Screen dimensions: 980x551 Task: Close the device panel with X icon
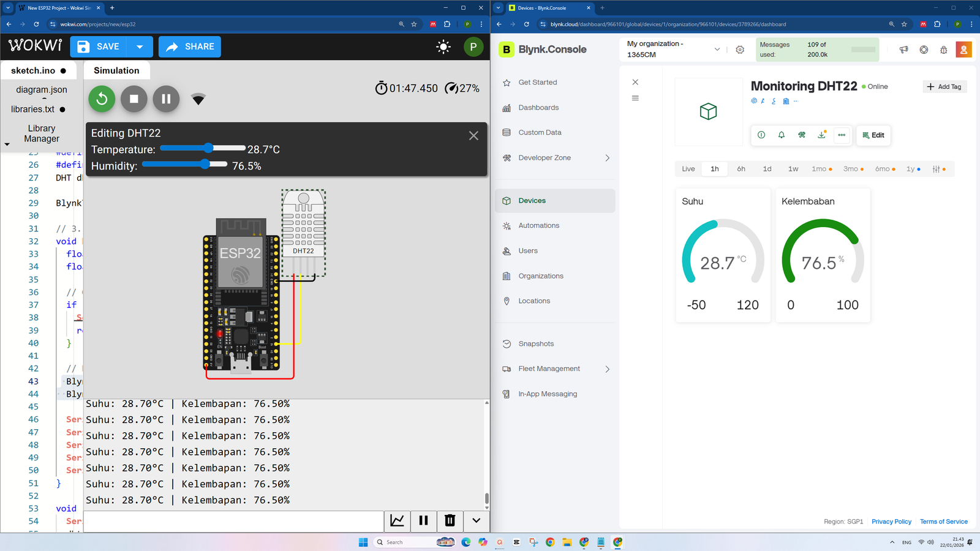tap(635, 82)
